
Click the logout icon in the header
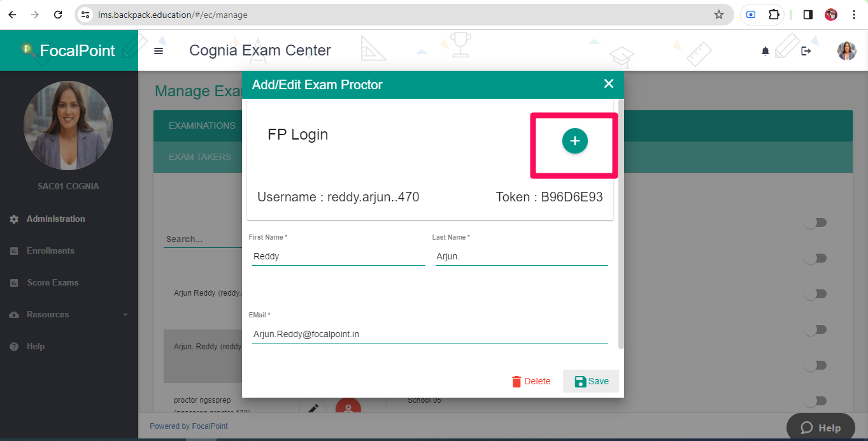tap(806, 51)
